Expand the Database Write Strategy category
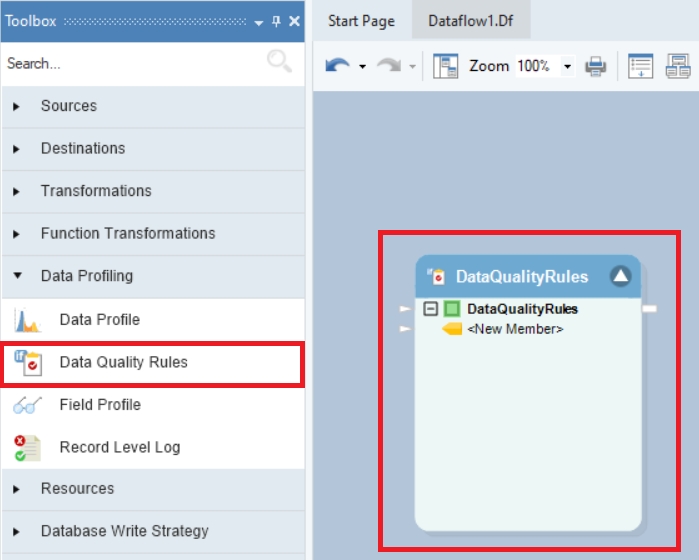699x560 pixels. coord(16,531)
